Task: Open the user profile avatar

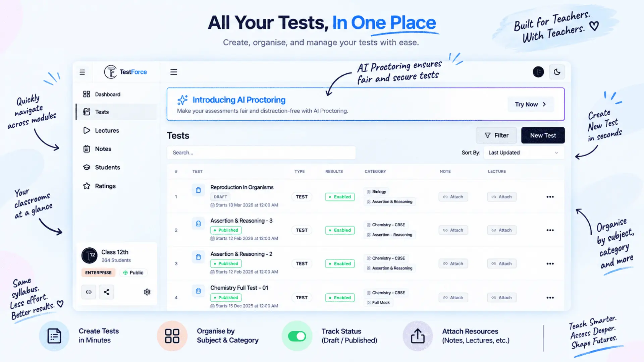Action: click(538, 72)
